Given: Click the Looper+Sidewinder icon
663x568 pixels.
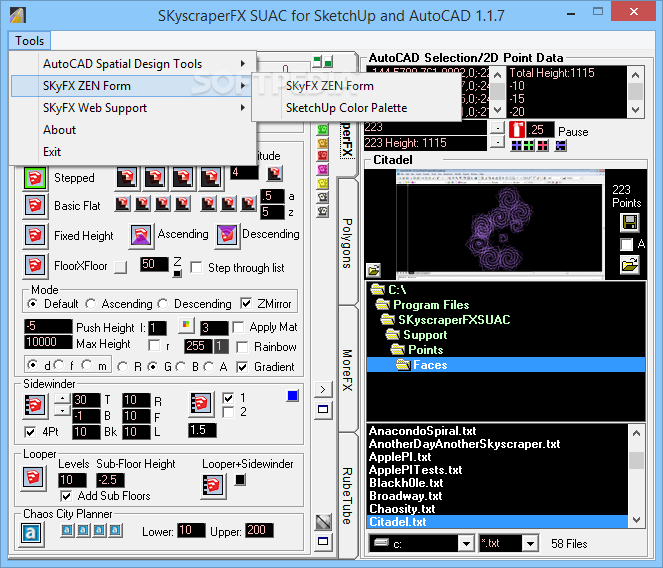Looking at the screenshot, I should (x=213, y=485).
